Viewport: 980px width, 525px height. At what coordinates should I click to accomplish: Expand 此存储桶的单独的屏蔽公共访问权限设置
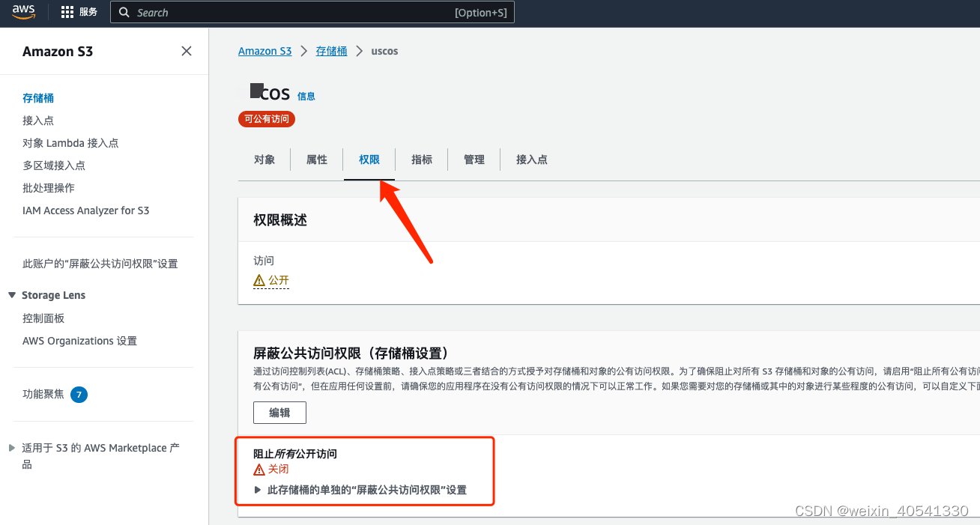(258, 490)
